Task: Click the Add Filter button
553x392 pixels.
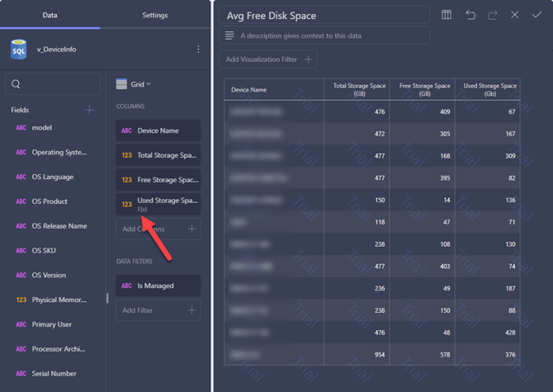Action: point(158,310)
